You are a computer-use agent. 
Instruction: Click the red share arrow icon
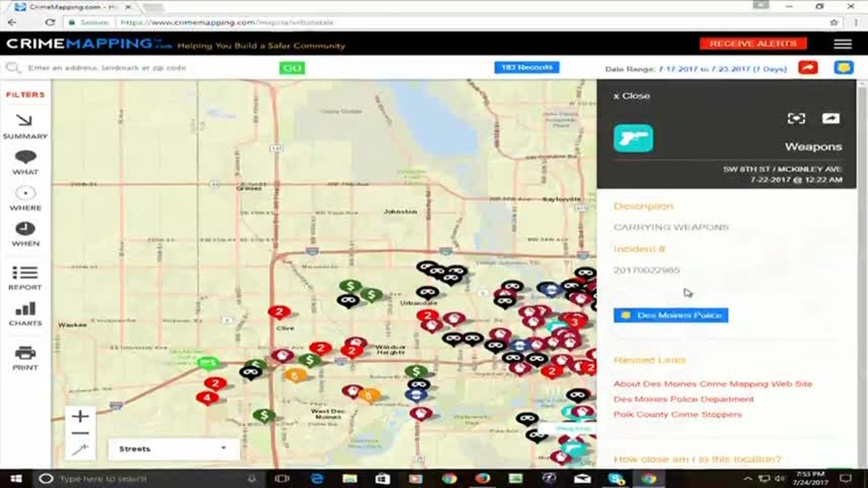pos(808,68)
